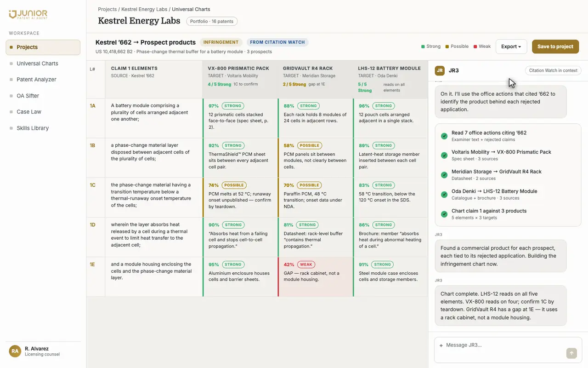Click row label 1E
Screen dimensions: 588x368
tap(92, 264)
